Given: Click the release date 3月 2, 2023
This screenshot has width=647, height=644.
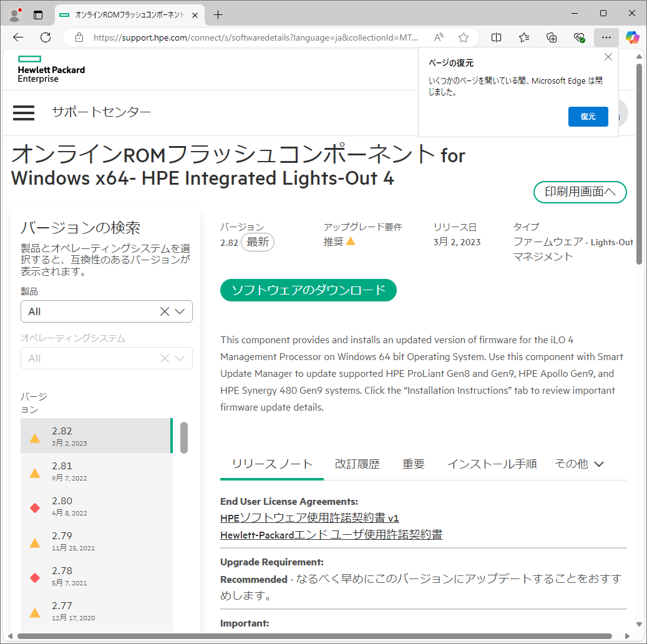Looking at the screenshot, I should coord(457,242).
